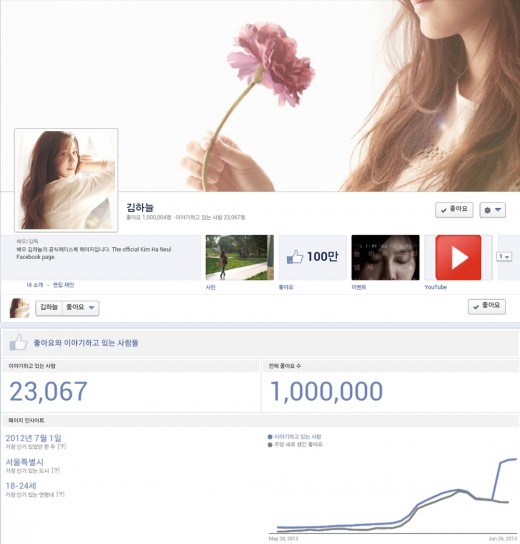Click the YouTube label under the red tile
Viewport: 520px width, 544px height.
click(x=436, y=287)
